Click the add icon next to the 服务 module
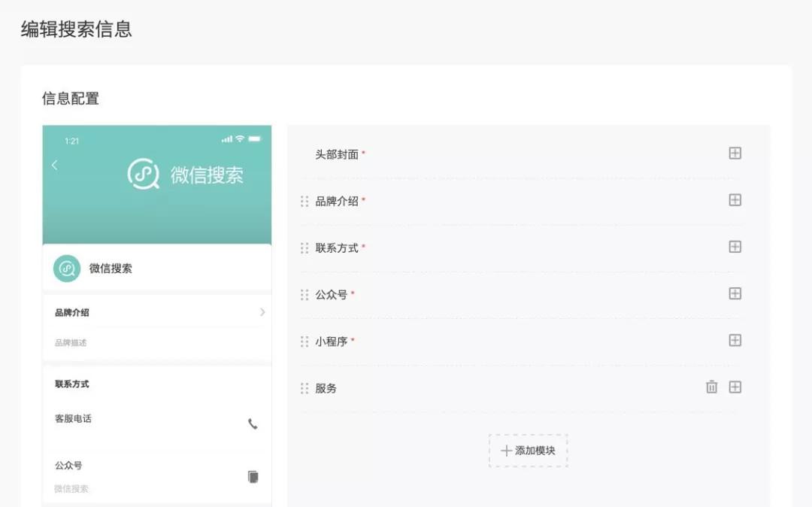 (x=735, y=387)
